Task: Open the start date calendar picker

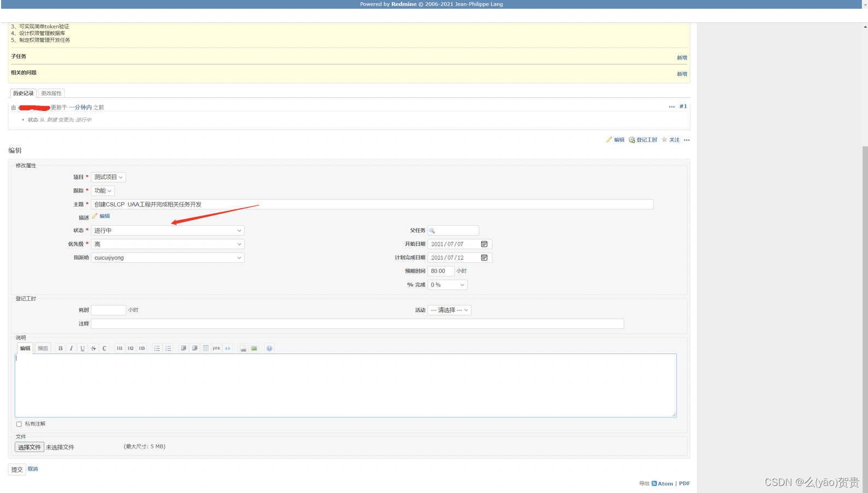Action: click(484, 244)
